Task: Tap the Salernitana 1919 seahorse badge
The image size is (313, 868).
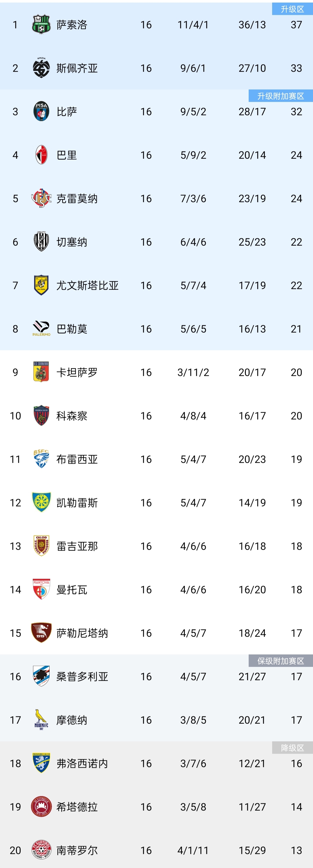Action: [41, 633]
